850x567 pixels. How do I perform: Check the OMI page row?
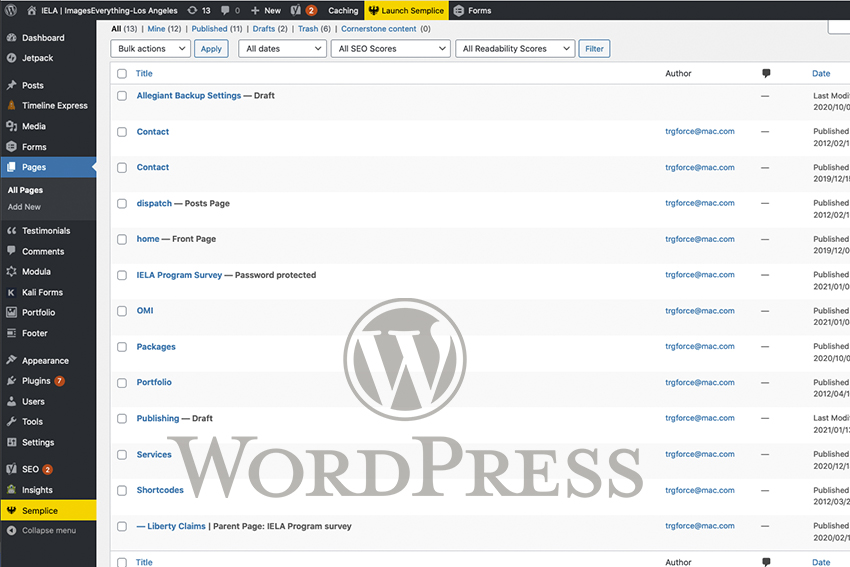122,311
